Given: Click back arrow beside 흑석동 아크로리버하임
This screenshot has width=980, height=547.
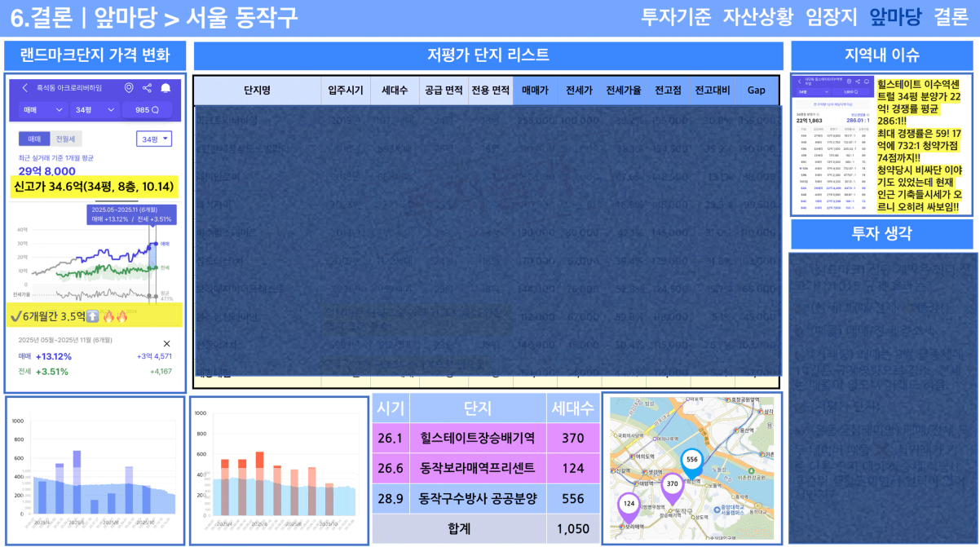Looking at the screenshot, I should point(25,88).
